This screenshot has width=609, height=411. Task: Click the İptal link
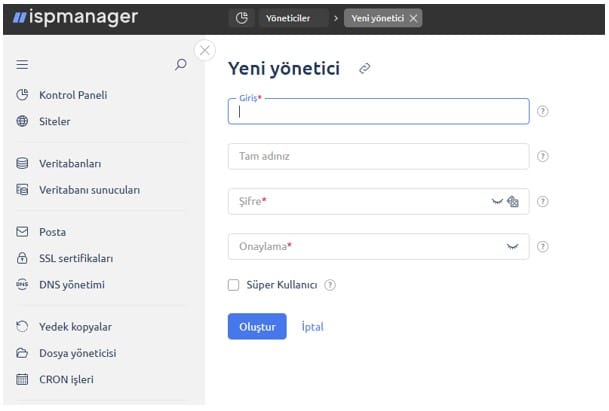pos(313,327)
